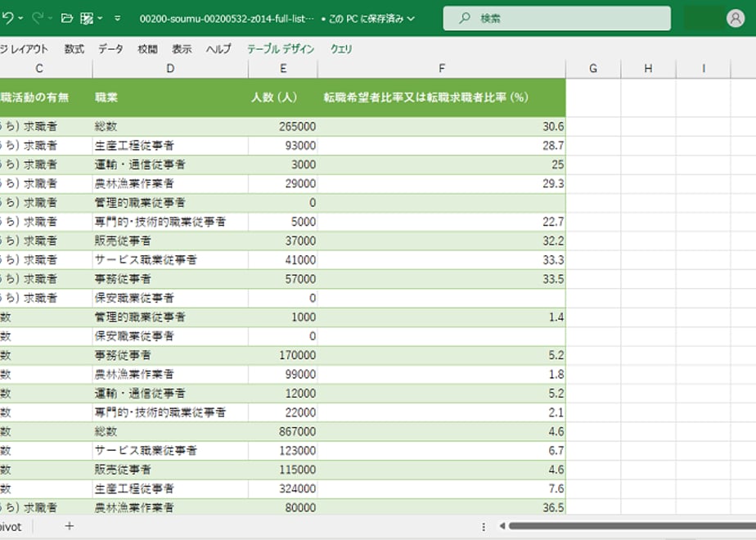The height and width of the screenshot is (540, 756).
Task: Click the vertical dots sheet-bar handle
Action: pyautogui.click(x=483, y=527)
